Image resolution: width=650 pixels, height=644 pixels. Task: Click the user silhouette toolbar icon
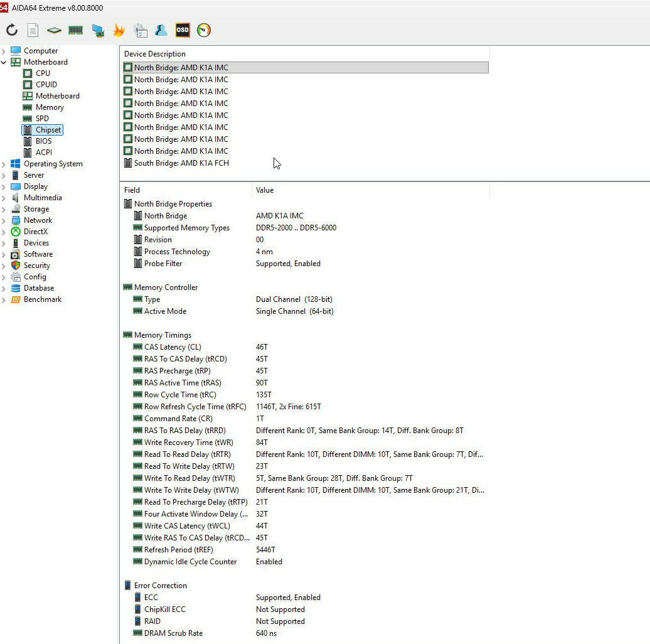[161, 30]
